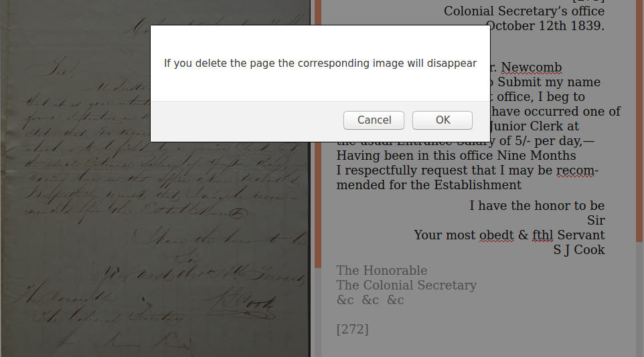Viewport: 644px width, 357px height.
Task: Click the right-edge vertical scrollbar thumb
Action: point(639,121)
